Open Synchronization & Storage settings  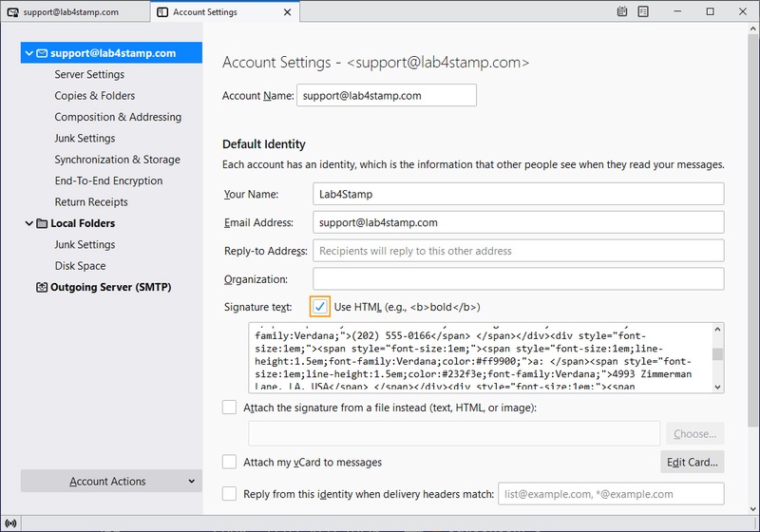[x=117, y=160]
